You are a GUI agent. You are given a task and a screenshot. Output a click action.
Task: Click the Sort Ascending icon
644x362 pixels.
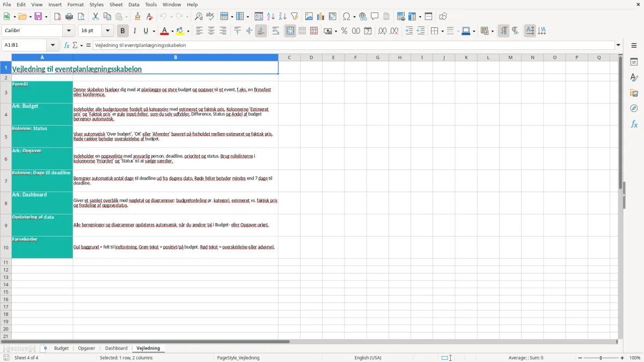click(271, 17)
